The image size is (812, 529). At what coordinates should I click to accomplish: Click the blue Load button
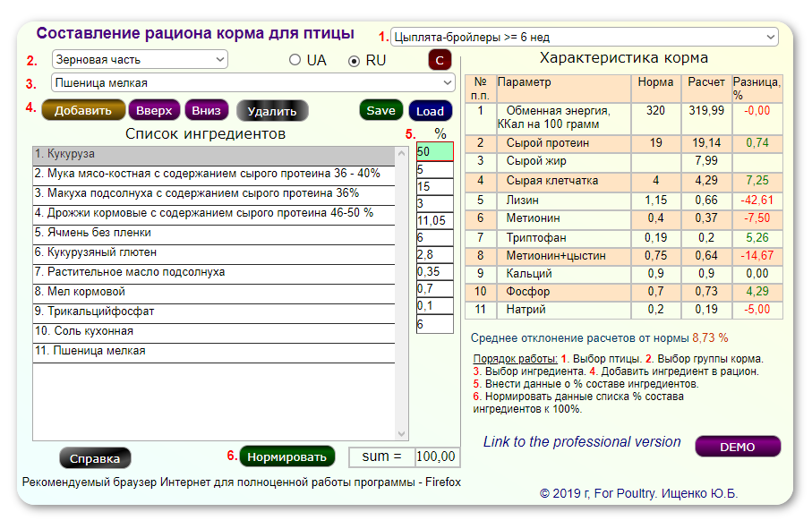(x=430, y=111)
